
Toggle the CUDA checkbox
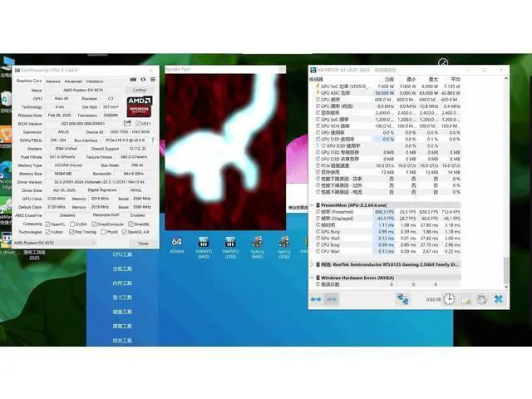click(72, 224)
